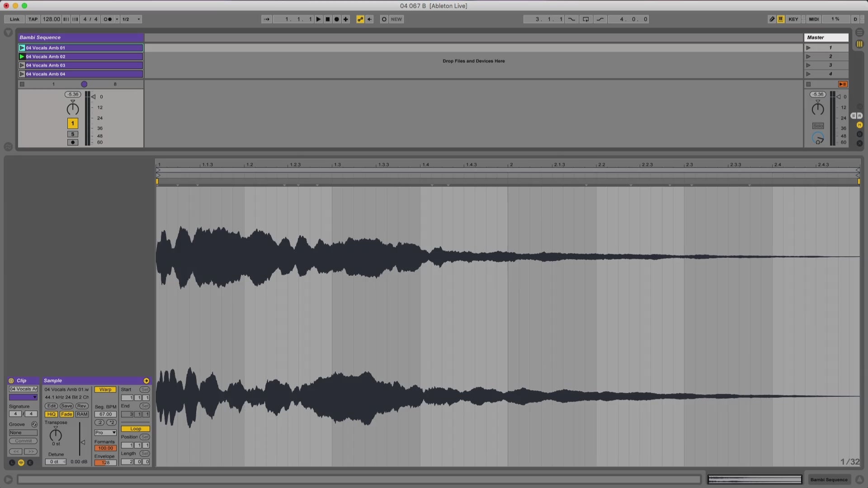
Task: Toggle the clip Loop switch
Action: click(x=135, y=429)
